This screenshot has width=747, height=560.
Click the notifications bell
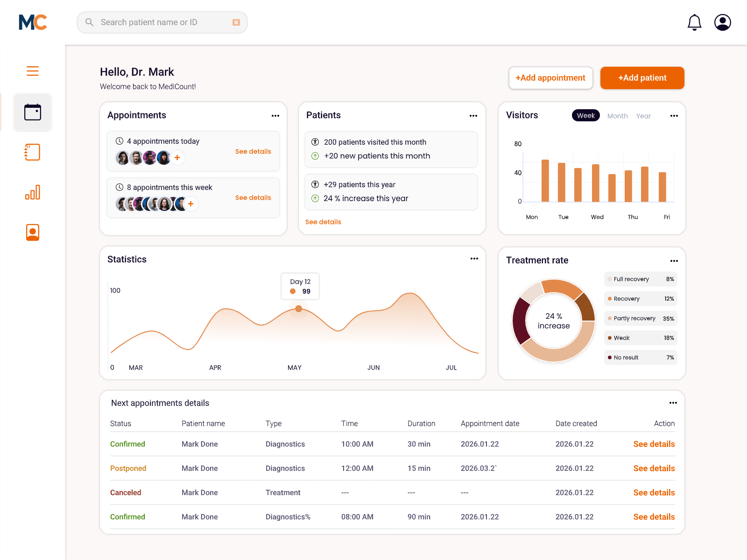pyautogui.click(x=694, y=22)
